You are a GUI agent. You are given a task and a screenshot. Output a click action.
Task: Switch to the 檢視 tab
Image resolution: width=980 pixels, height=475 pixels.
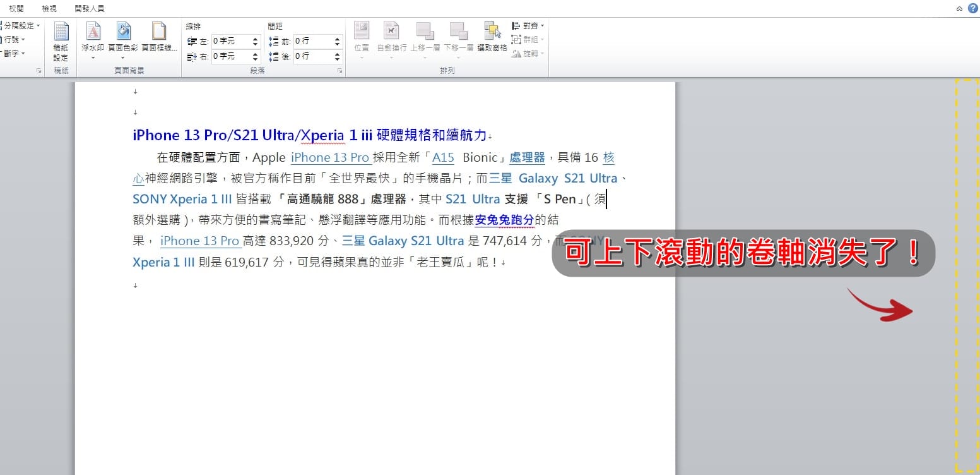(x=49, y=9)
